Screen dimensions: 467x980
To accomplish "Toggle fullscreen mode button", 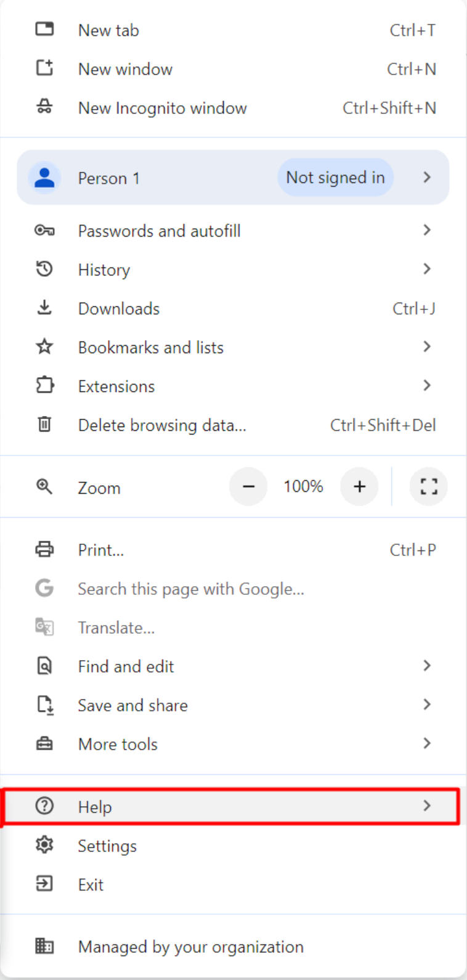I will [x=429, y=486].
